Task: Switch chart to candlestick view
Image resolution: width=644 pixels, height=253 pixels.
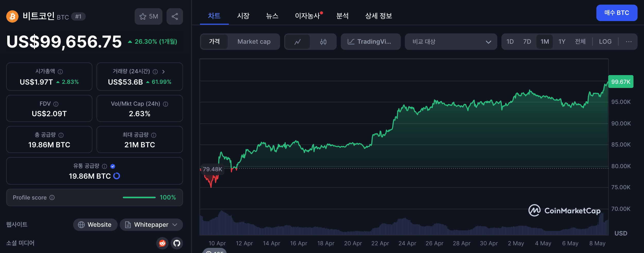Action: point(324,41)
